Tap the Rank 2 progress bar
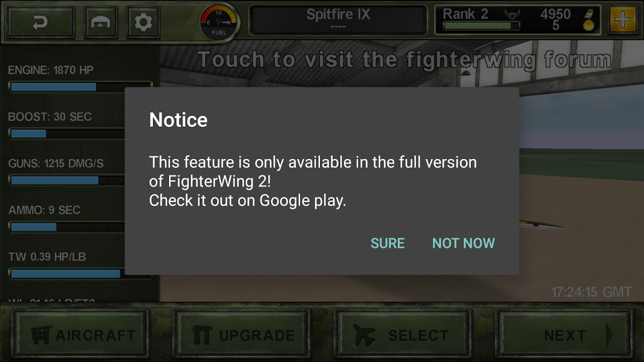Image resolution: width=644 pixels, height=362 pixels. 481,26
